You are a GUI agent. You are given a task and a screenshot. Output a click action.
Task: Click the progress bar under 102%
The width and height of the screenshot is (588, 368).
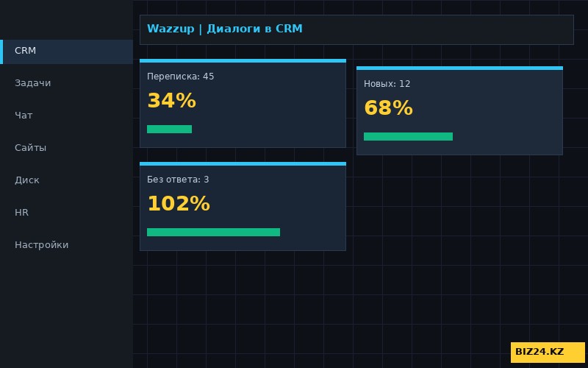coord(213,232)
